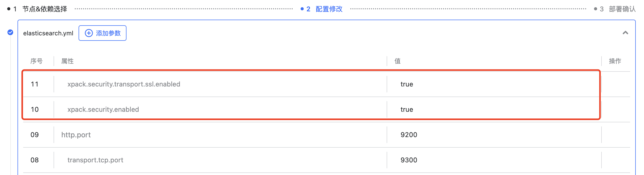This screenshot has height=175, width=644.
Task: Click the elasticsearch.yml file title
Action: tap(48, 33)
